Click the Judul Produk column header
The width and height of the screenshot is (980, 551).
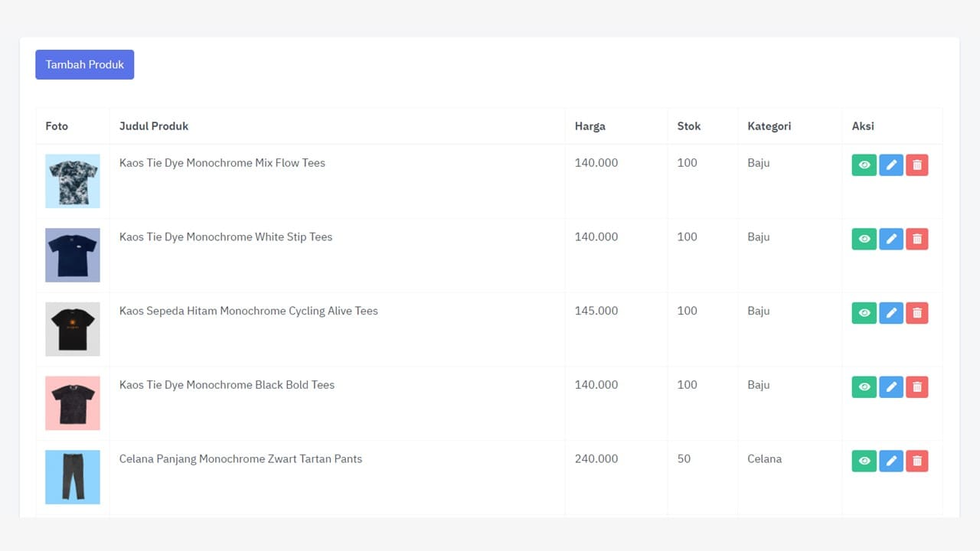pos(154,126)
